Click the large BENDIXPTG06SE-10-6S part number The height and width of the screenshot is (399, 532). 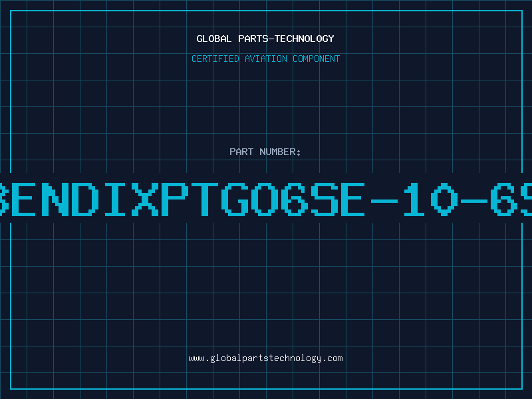point(266,199)
